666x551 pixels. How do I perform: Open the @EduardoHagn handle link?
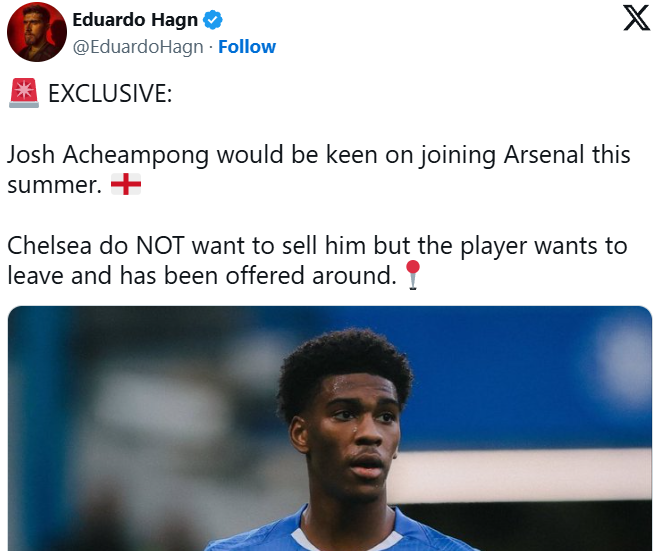pos(138,47)
